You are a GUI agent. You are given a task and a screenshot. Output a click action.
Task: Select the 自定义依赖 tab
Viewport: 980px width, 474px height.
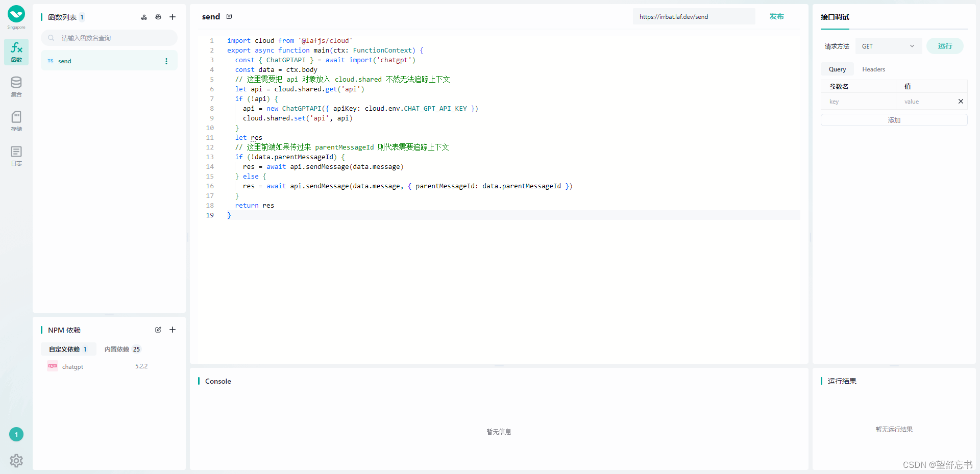[68, 349]
